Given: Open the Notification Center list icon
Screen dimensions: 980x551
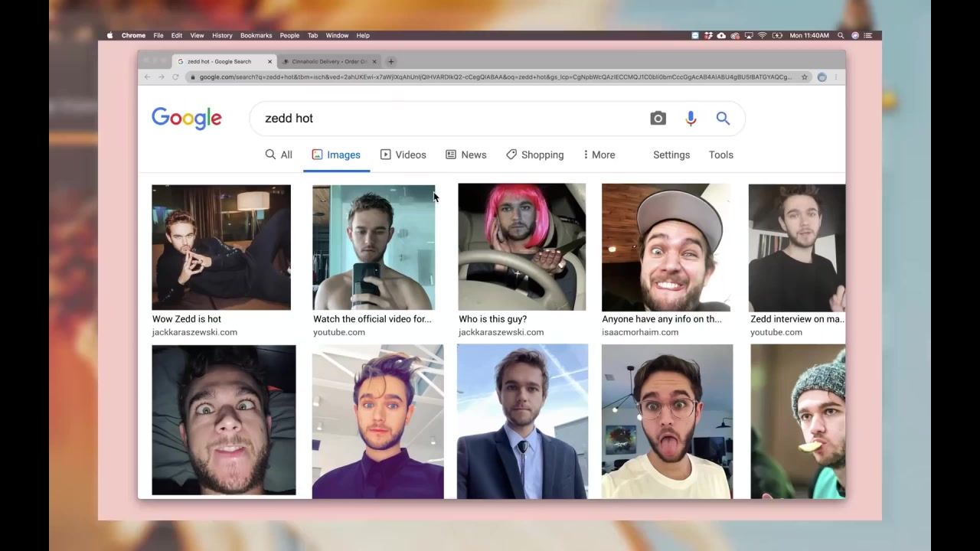Looking at the screenshot, I should click(867, 35).
